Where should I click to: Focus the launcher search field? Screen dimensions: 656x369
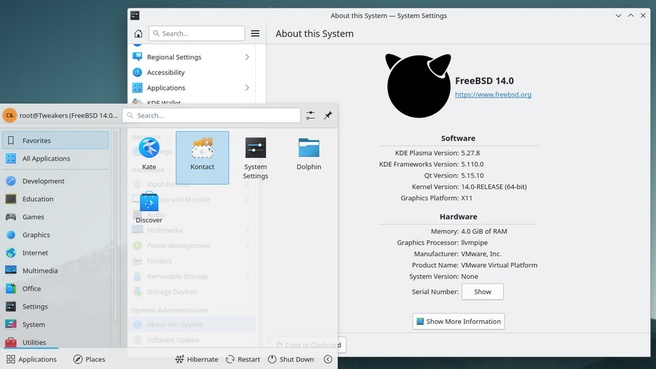click(x=211, y=115)
